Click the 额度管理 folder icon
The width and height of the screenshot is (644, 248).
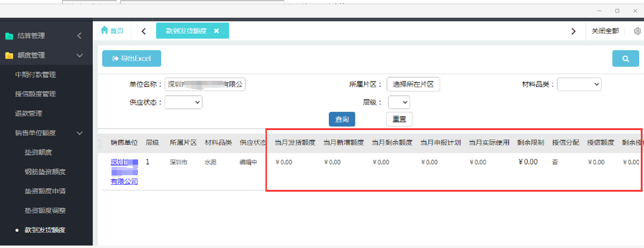[x=9, y=55]
